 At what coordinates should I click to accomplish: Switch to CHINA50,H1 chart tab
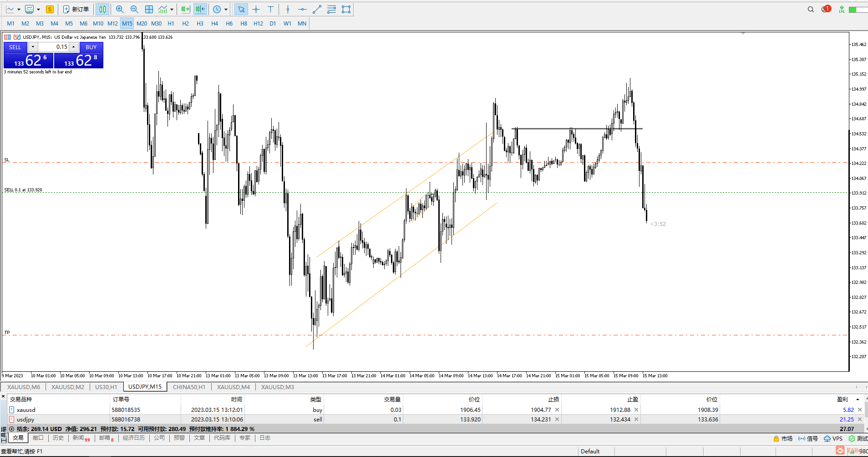pos(189,387)
